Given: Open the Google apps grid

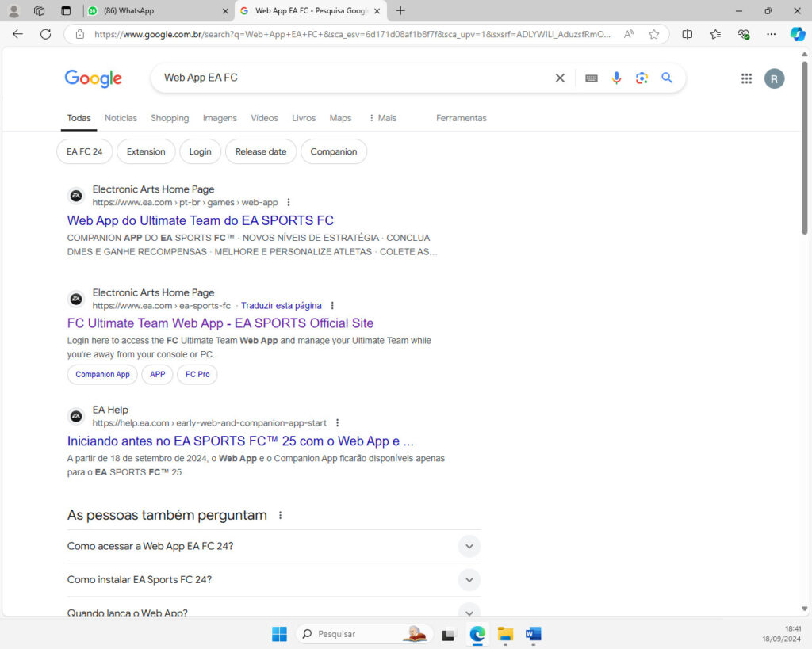Looking at the screenshot, I should [x=746, y=78].
